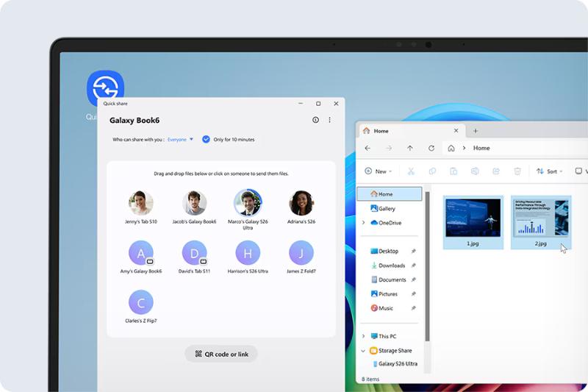Click the Paste icon in Explorer toolbar
Screen dimensions: 588x392
pos(453,171)
